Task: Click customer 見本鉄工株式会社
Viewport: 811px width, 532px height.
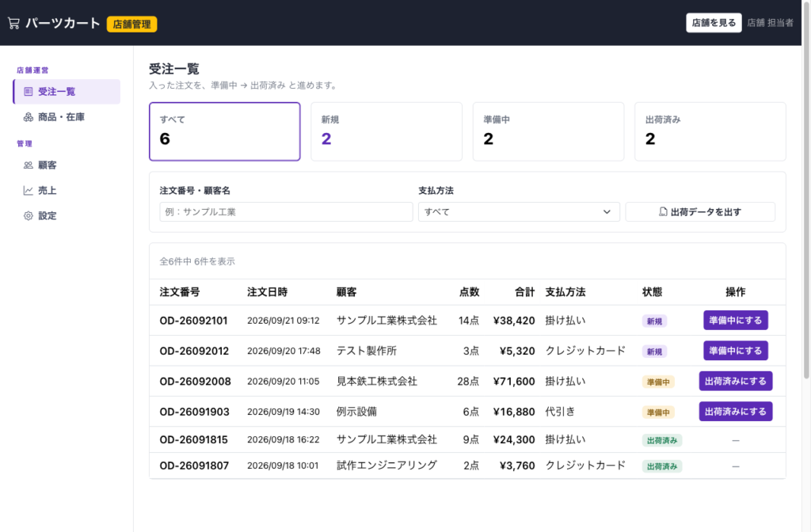Action: click(376, 382)
